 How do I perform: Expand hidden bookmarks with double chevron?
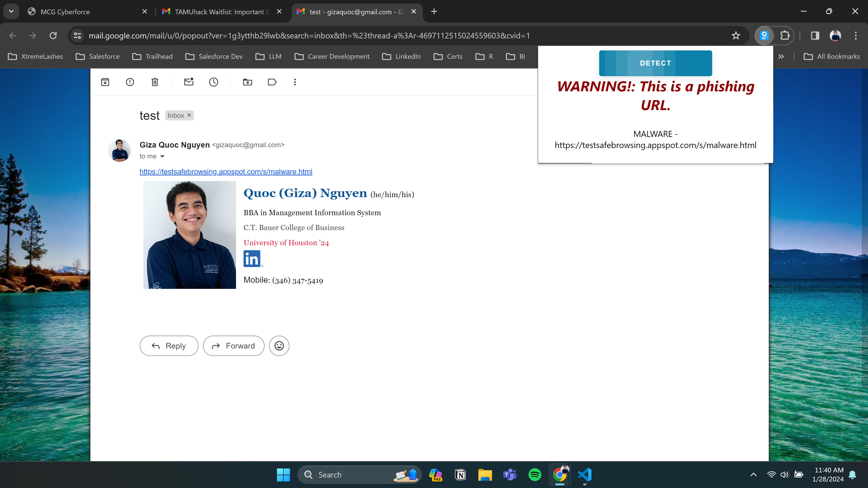[x=781, y=57]
